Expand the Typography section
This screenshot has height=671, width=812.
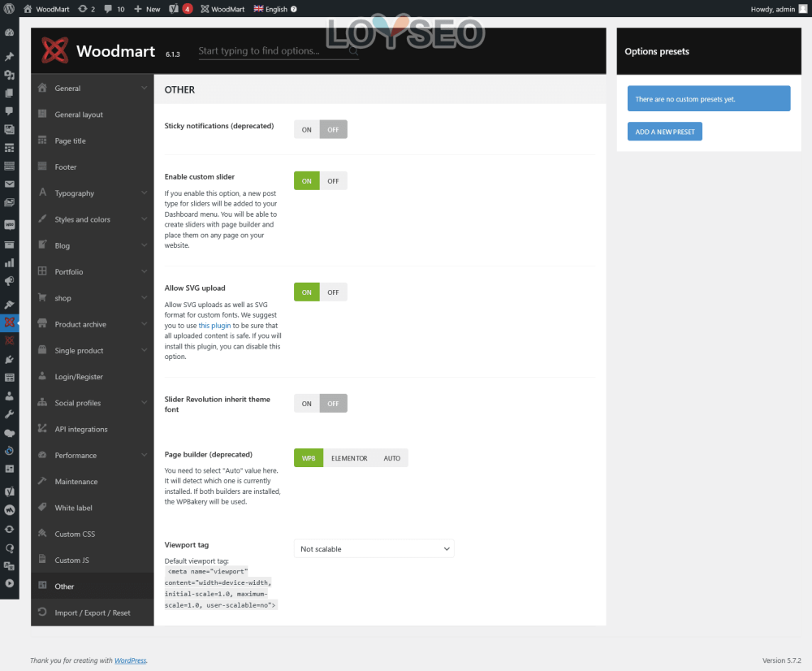coord(93,193)
